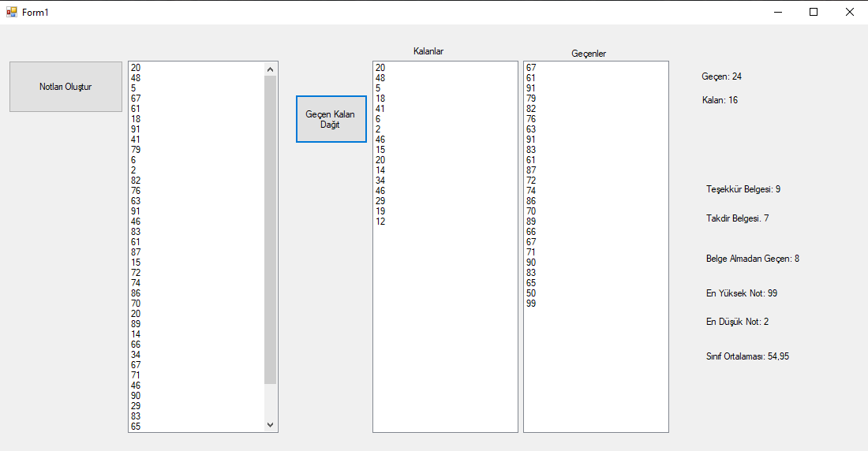Click the Kalanlar heading above the list
868x451 pixels.
[x=428, y=51]
